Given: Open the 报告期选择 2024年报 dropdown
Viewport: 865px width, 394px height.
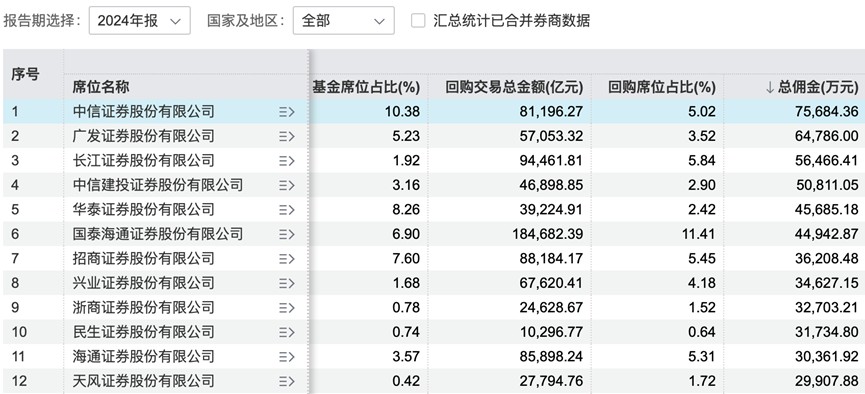Looking at the screenshot, I should 140,21.
